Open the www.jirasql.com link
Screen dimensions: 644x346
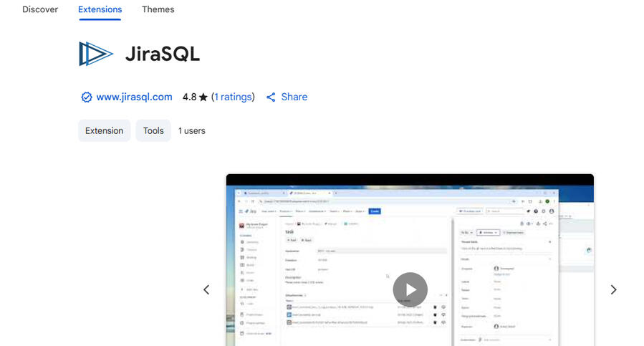tap(134, 97)
